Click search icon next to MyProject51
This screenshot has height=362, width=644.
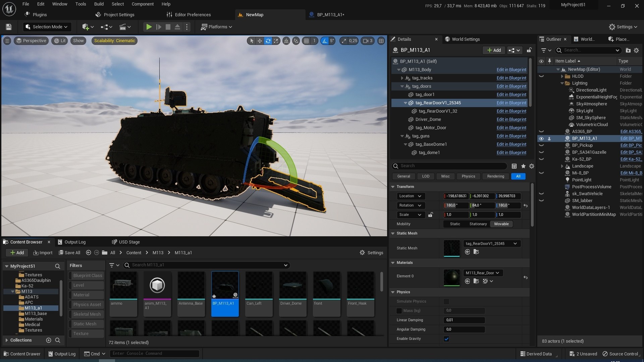click(57, 266)
